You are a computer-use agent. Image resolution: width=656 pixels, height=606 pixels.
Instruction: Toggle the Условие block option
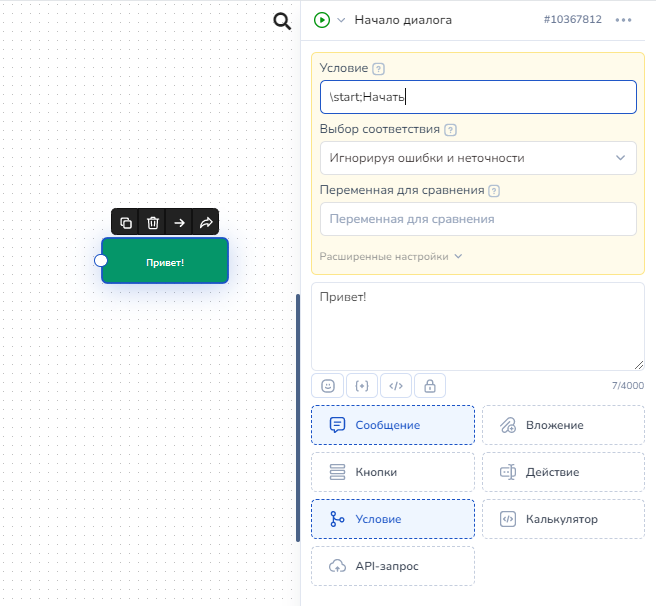[393, 519]
